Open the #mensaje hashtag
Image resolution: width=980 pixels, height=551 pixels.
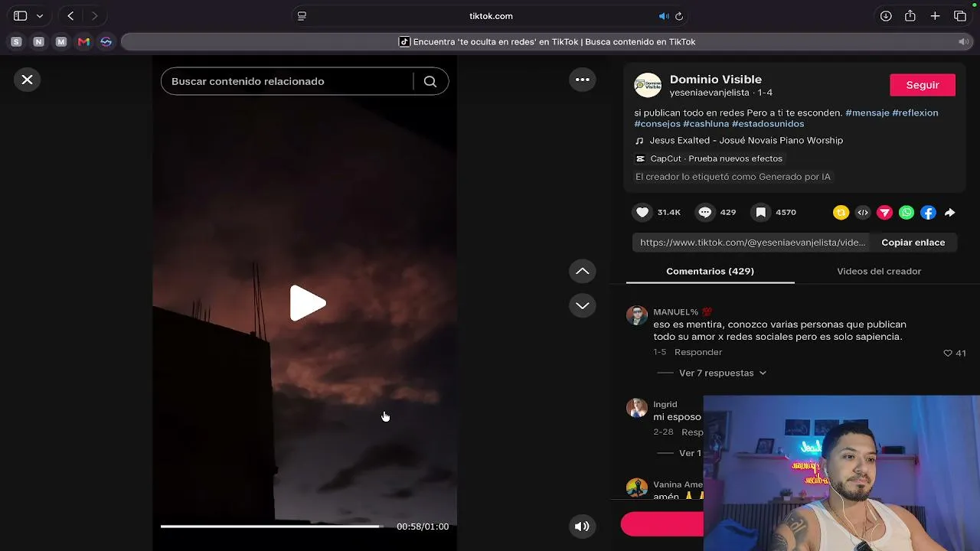tap(867, 112)
